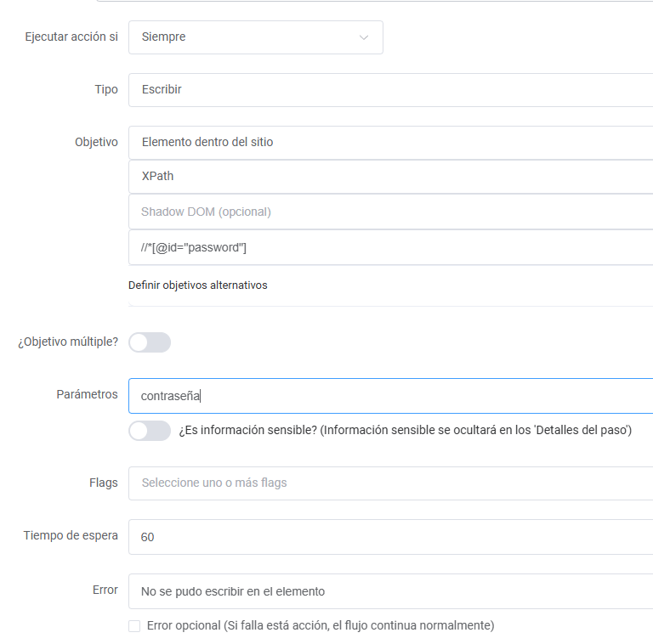The image size is (653, 644).
Task: Open the 'Elemento dentro del sitio' selector
Action: click(x=390, y=143)
